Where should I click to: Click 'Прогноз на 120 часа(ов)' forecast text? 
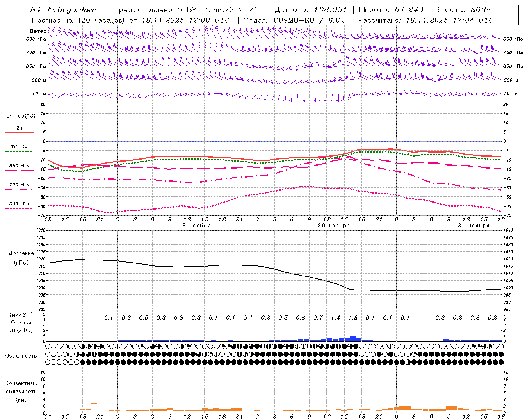[x=79, y=20]
